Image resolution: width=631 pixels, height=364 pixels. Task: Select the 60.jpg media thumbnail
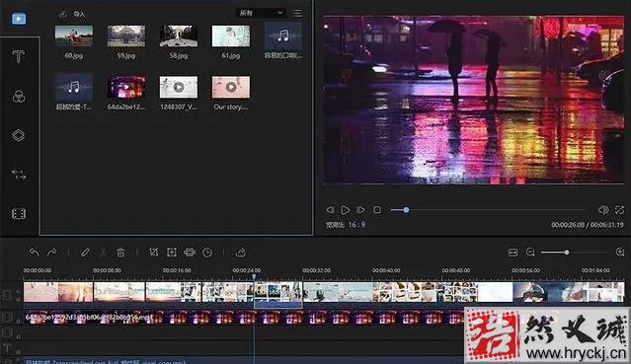[74, 36]
